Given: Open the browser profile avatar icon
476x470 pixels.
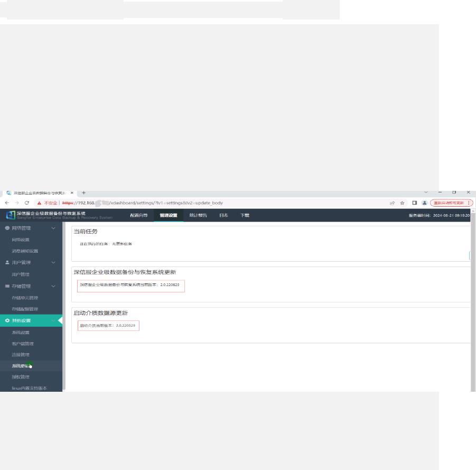Looking at the screenshot, I should pos(424,202).
